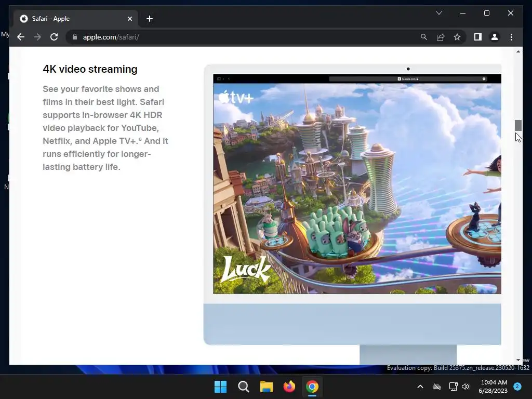Open the notification badge showing 2
This screenshot has height=399, width=532.
pyautogui.click(x=517, y=387)
